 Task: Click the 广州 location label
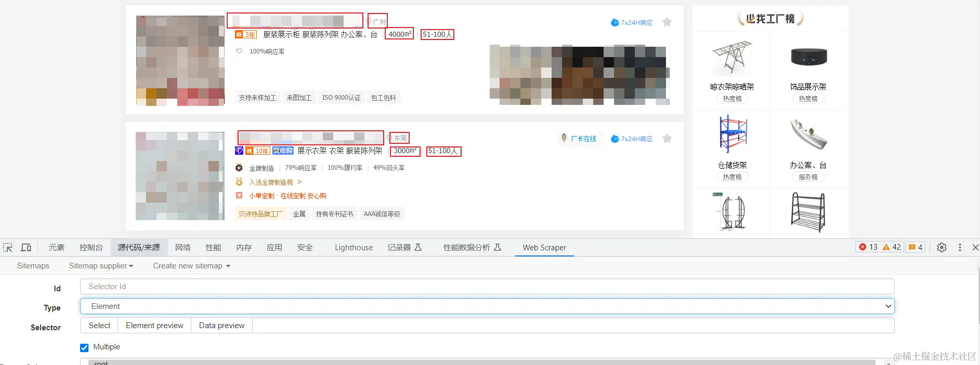tap(379, 22)
